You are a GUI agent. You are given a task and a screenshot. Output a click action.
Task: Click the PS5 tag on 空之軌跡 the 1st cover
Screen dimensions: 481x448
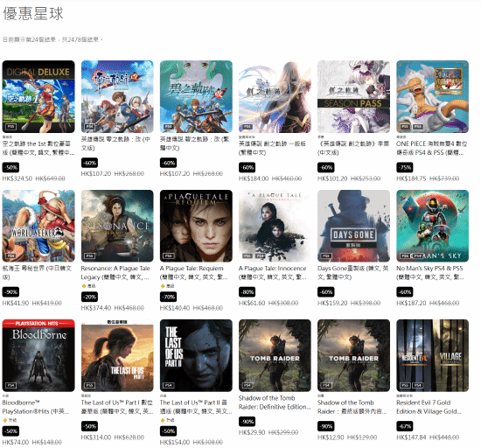pos(10,126)
